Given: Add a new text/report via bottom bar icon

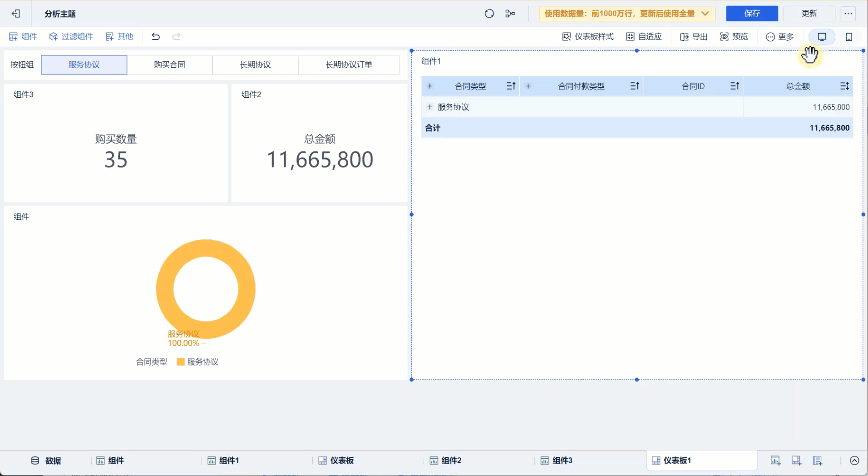Looking at the screenshot, I should click(818, 461).
